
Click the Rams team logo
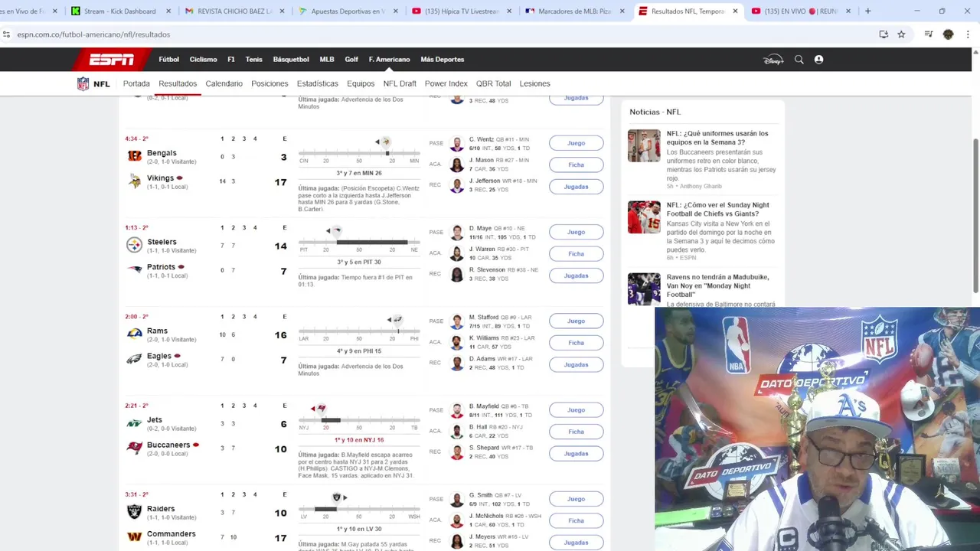134,334
